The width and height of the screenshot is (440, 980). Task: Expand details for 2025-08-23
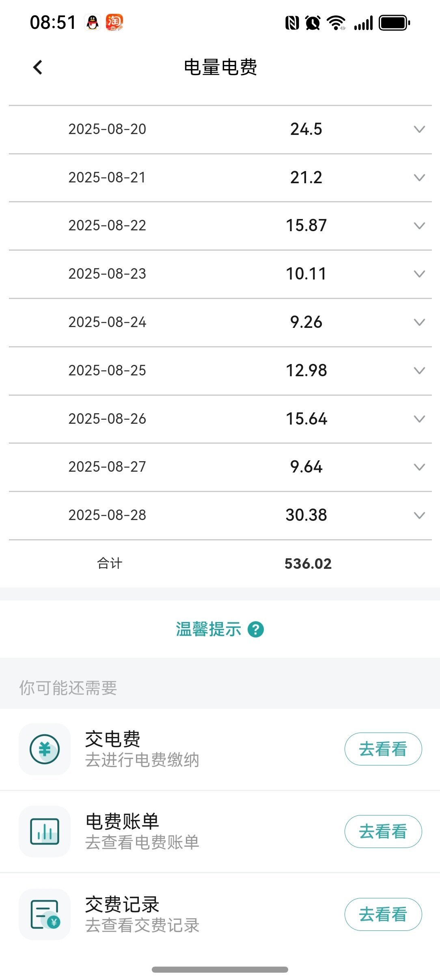pyautogui.click(x=419, y=274)
